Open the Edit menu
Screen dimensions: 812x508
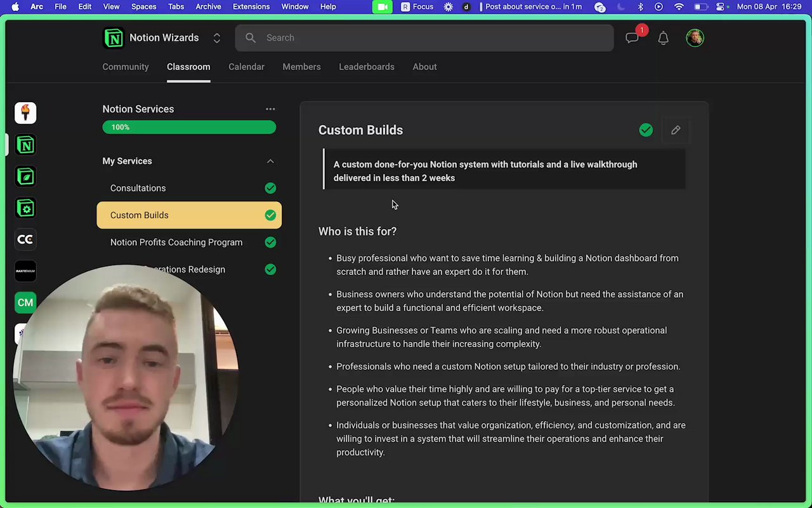coord(84,7)
